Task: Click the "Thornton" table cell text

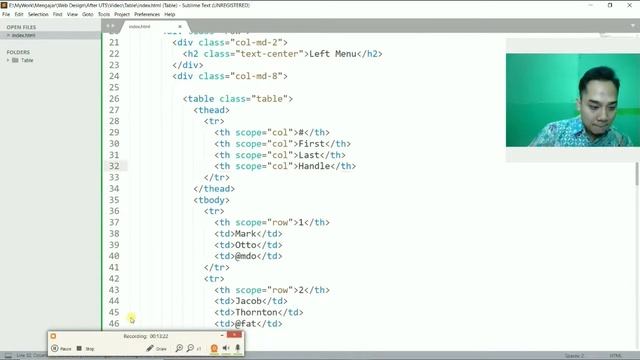Action: click(x=256, y=312)
